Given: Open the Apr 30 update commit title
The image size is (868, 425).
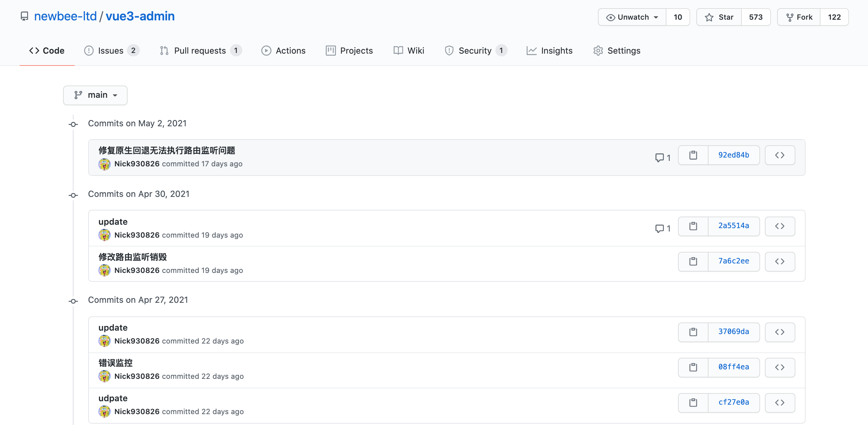Looking at the screenshot, I should (x=113, y=222).
